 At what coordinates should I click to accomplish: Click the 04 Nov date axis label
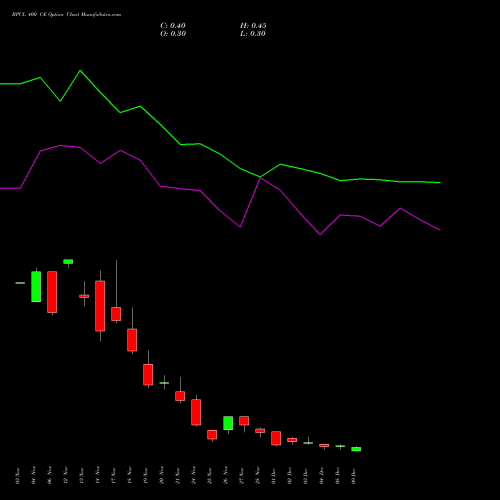tap(33, 475)
